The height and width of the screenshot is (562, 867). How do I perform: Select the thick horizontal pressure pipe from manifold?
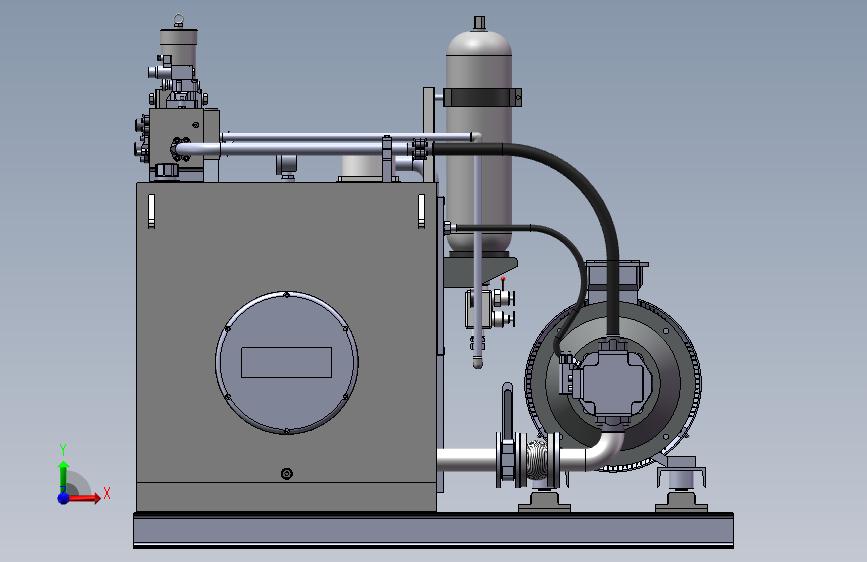click(x=299, y=149)
